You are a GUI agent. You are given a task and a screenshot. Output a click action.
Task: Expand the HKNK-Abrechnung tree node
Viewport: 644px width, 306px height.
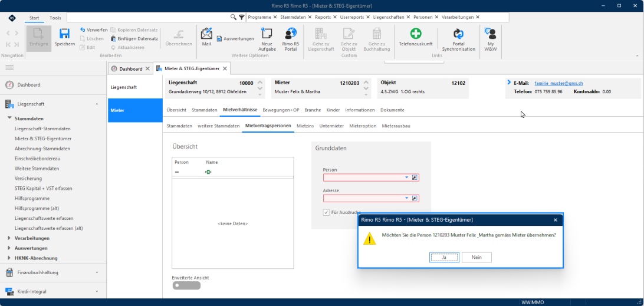(9, 258)
